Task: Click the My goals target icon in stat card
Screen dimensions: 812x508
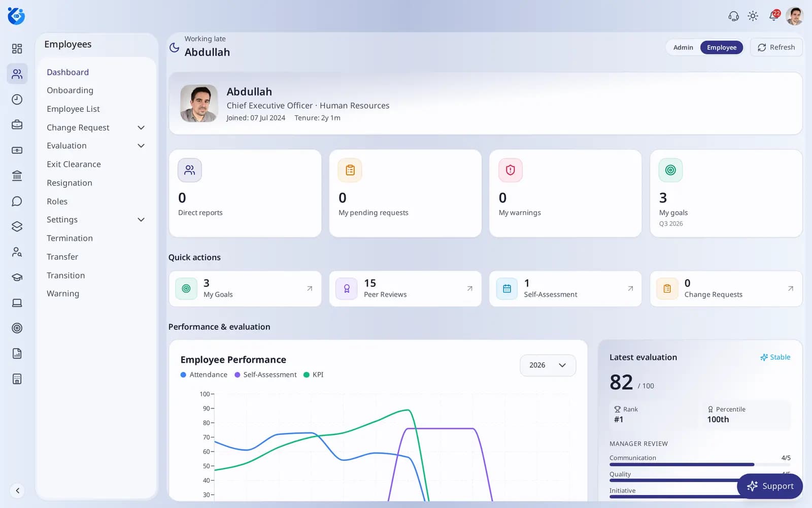Action: [670, 170]
